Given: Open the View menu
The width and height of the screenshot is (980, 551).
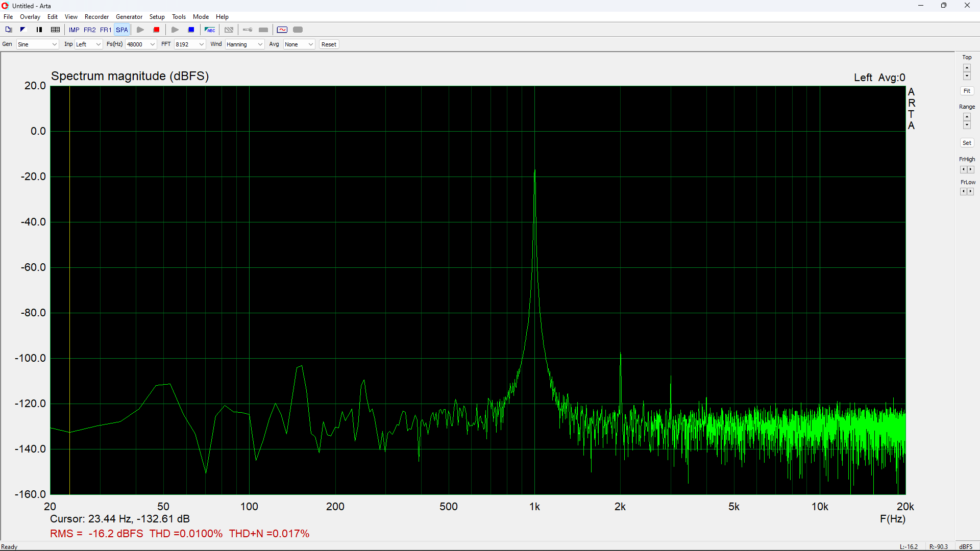Looking at the screenshot, I should point(71,17).
